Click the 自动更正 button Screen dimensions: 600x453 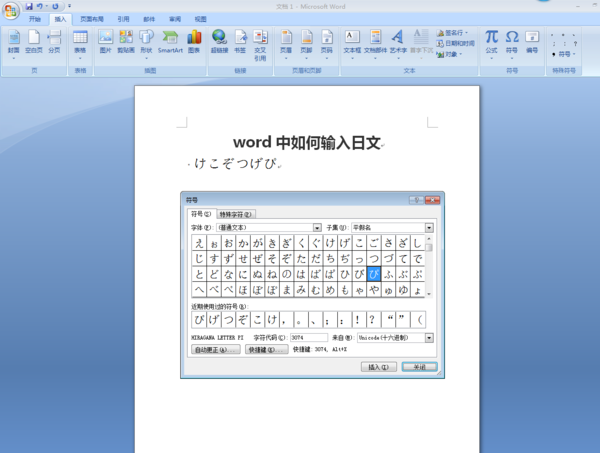216,350
